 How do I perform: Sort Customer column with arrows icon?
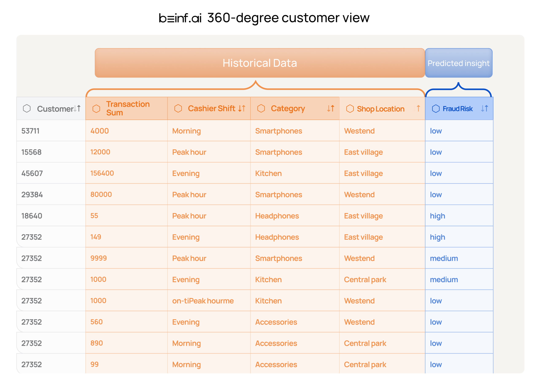77,109
